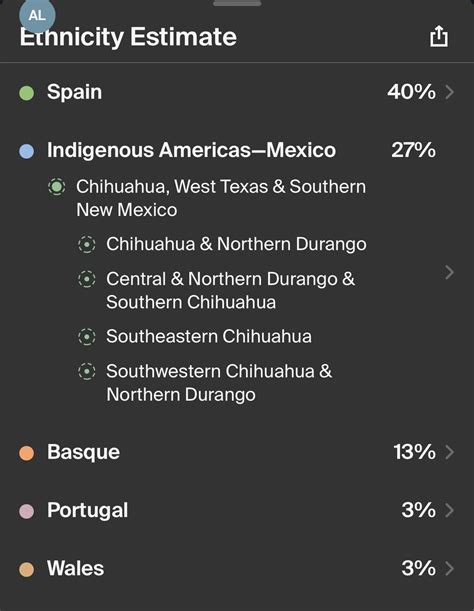Select the orange Basque color dot
Viewport: 474px width, 611px height.
click(27, 453)
